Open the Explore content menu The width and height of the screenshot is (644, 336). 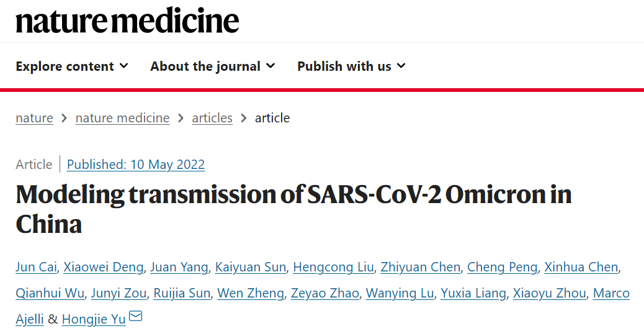click(72, 66)
